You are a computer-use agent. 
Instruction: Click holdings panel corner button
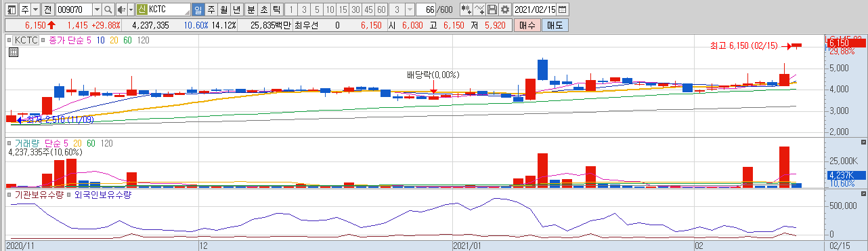(x=863, y=193)
